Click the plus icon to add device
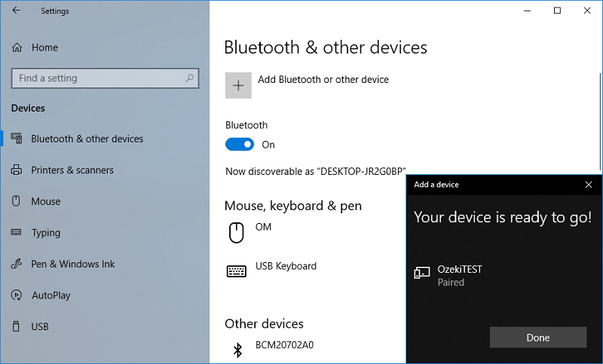 pyautogui.click(x=238, y=85)
